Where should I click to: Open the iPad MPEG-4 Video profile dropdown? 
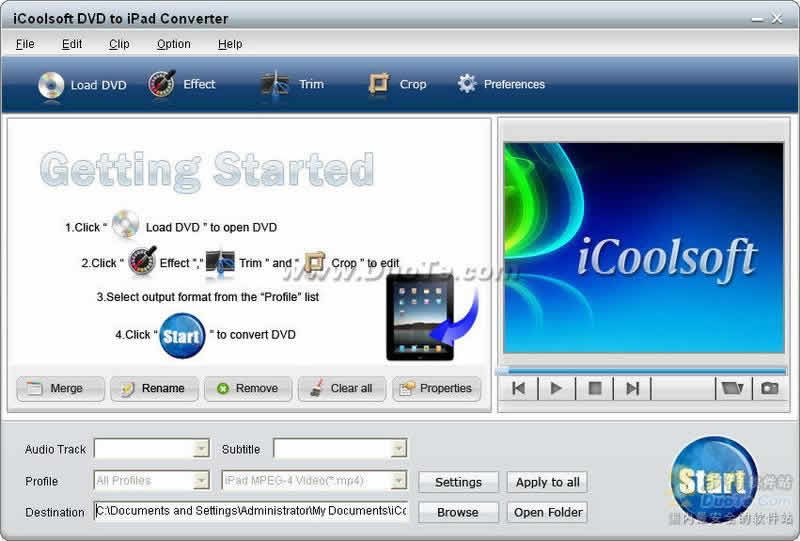pyautogui.click(x=399, y=481)
